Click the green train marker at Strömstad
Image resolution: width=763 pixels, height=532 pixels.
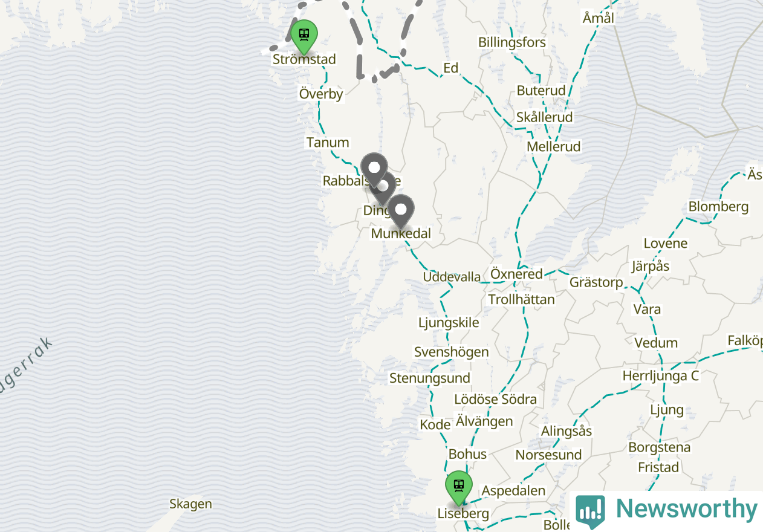tap(304, 35)
